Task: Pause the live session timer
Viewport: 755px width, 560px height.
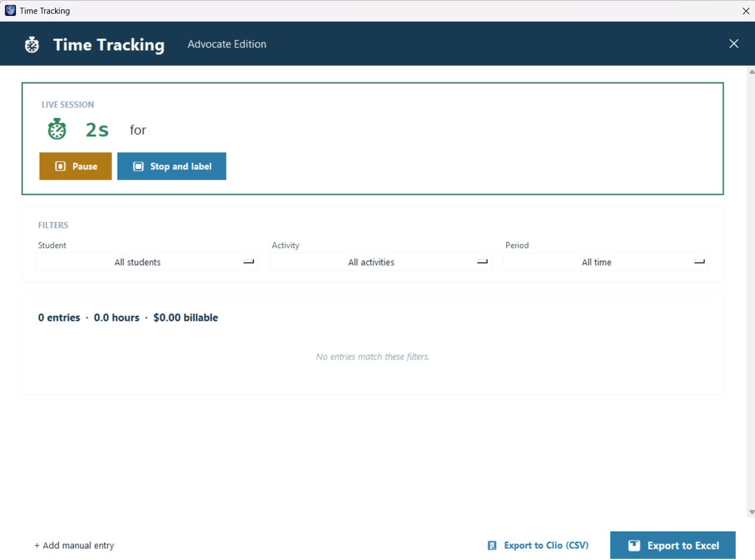Action: pyautogui.click(x=75, y=166)
